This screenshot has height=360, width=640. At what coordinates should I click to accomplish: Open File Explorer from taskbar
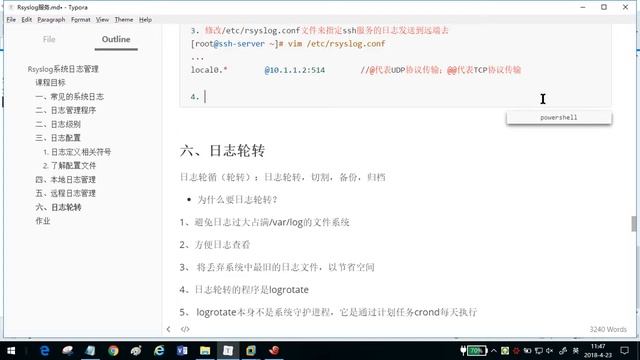[205, 351]
